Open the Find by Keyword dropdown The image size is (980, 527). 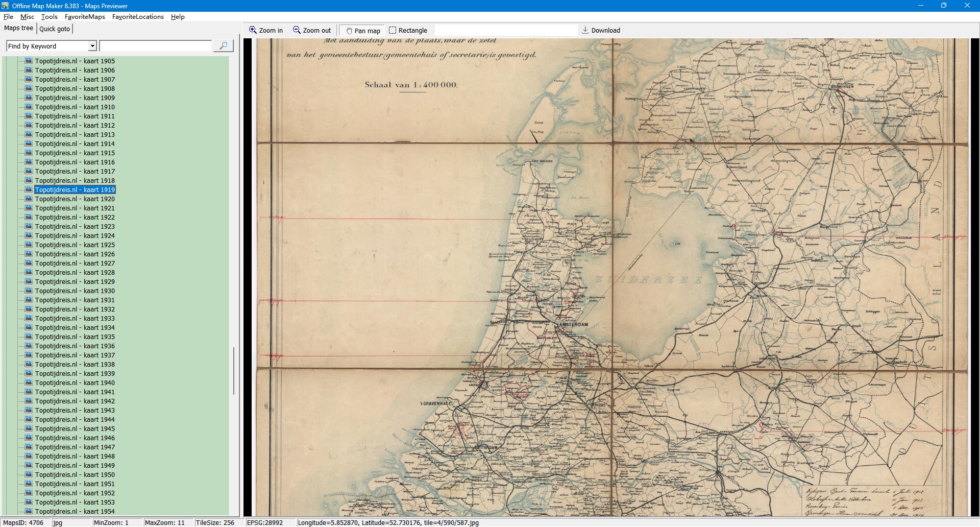[92, 46]
